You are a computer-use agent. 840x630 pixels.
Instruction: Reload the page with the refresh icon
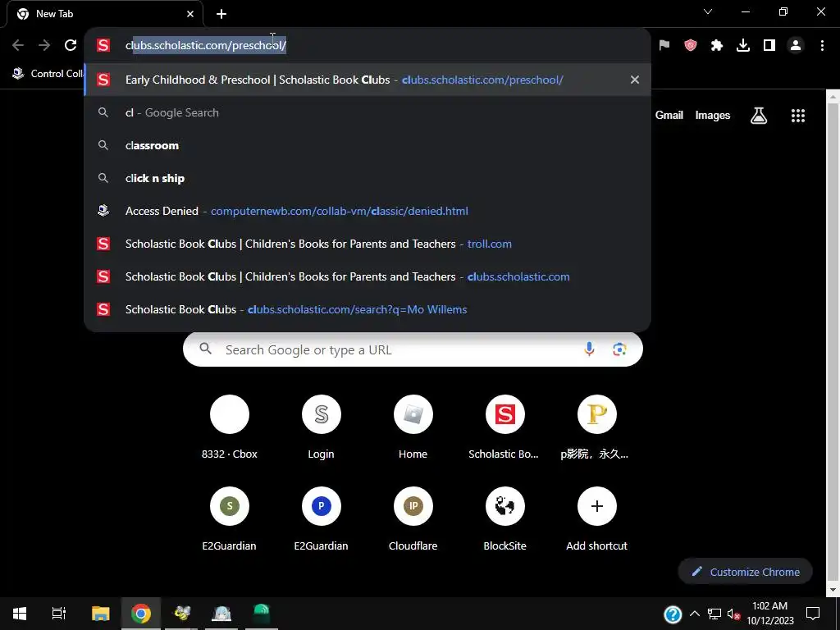(71, 46)
